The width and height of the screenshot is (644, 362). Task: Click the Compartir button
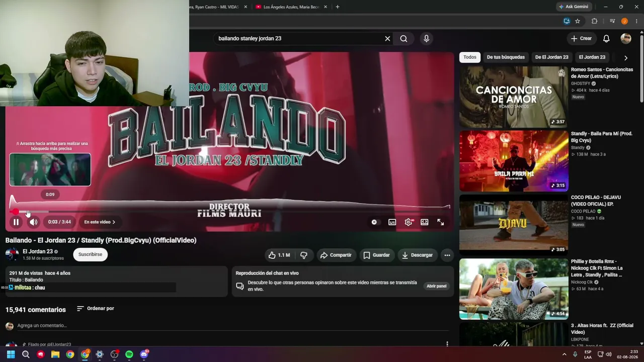[x=336, y=255]
